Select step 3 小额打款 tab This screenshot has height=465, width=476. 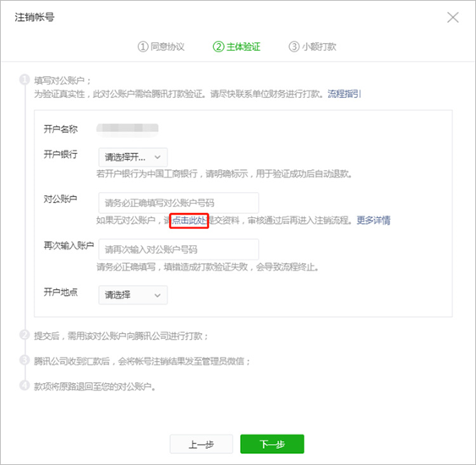pyautogui.click(x=312, y=46)
